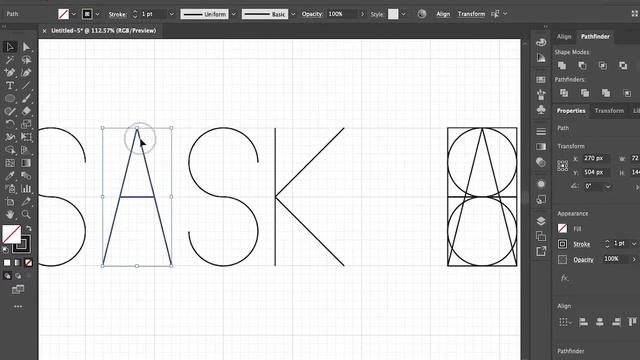This screenshot has width=640, height=360.
Task: Select the Curvature tool
Action: 26,73
